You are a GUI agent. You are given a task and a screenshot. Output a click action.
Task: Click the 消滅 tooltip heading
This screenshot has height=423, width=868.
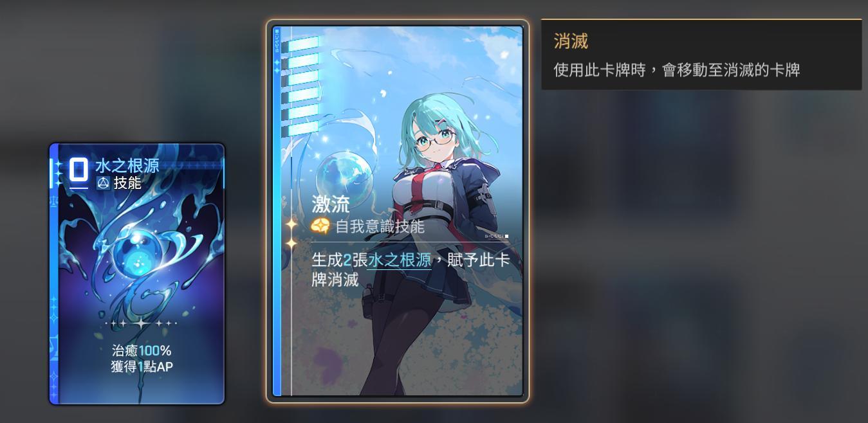pos(571,42)
